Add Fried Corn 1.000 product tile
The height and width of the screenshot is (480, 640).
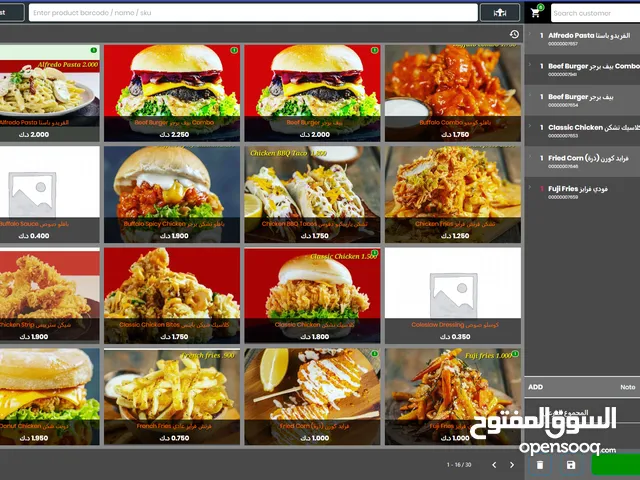coord(312,396)
